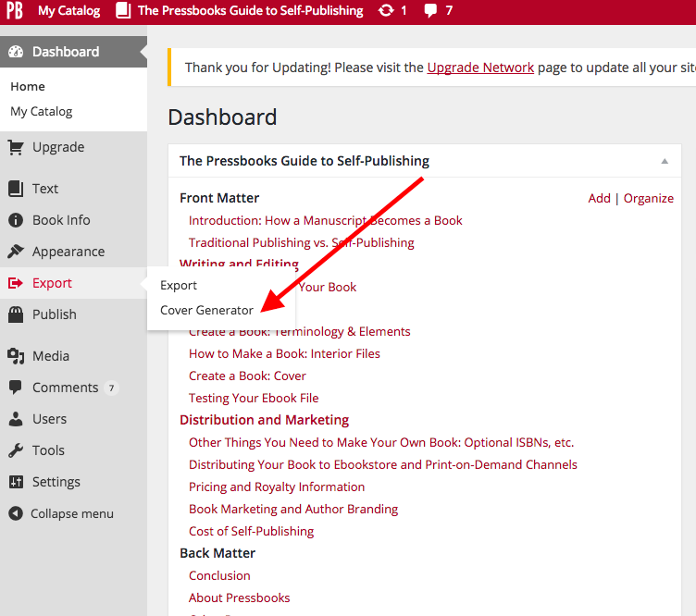Click the Book Info icon

[x=16, y=220]
